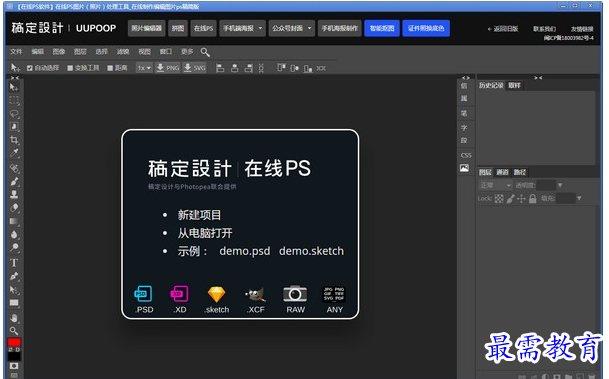Viewport: 609px width, 379px height.
Task: Expand the WeChat cover dropdown in the top bar
Action: pos(310,28)
